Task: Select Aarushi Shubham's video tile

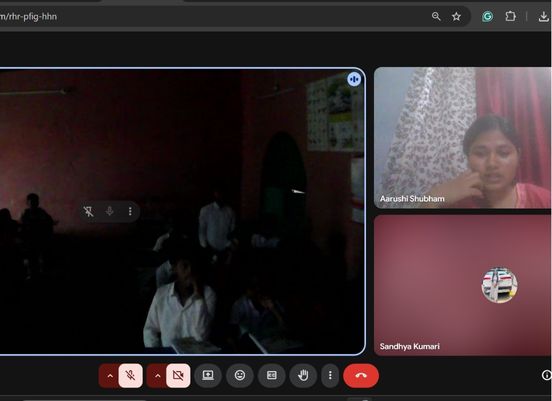Action: click(x=462, y=138)
